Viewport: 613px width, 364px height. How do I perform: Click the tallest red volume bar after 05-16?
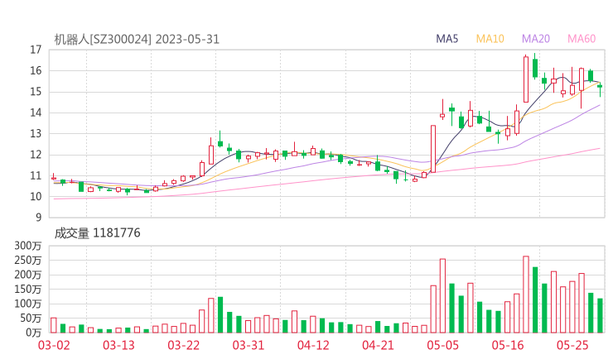(x=526, y=295)
